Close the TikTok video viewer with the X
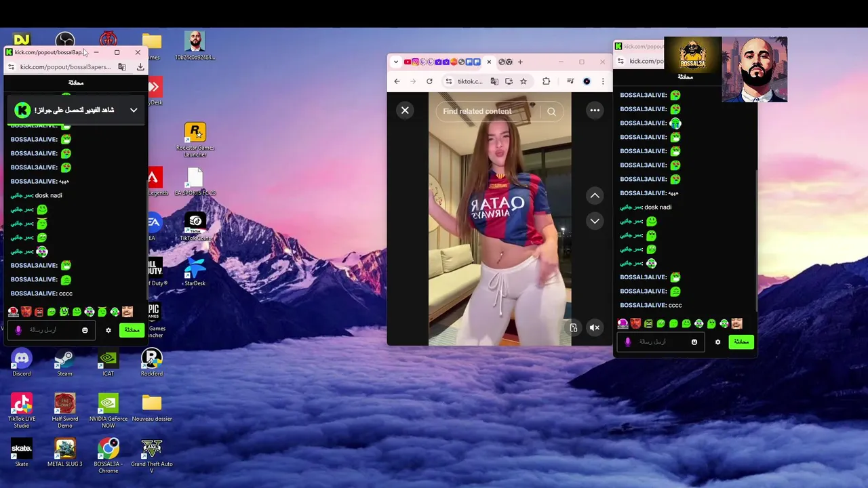 point(405,110)
